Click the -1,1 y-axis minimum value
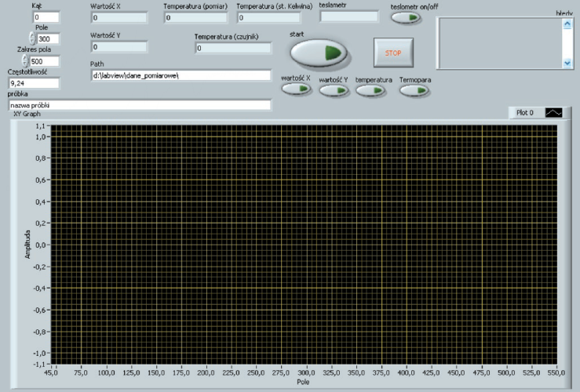 tap(38, 365)
